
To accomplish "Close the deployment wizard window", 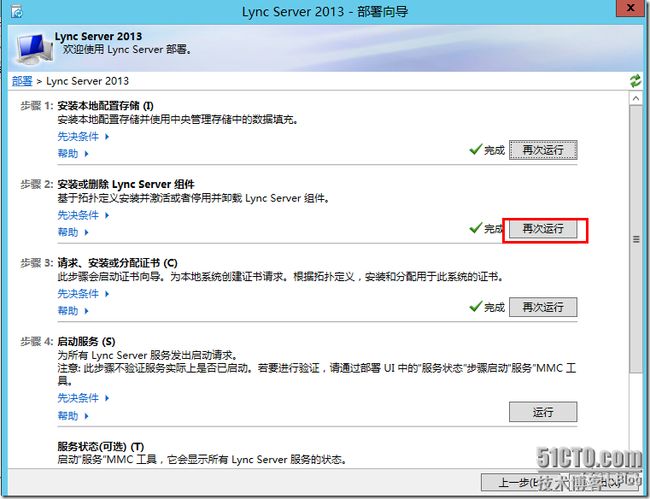I will (x=630, y=8).
